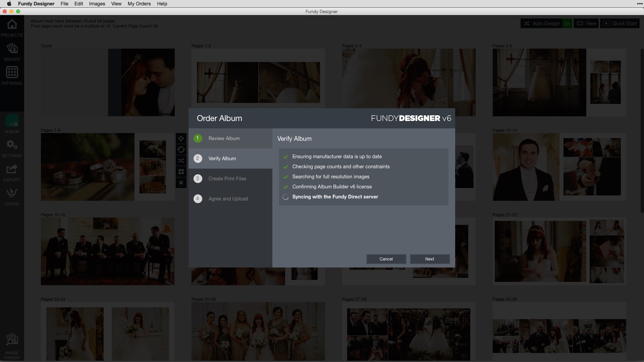Select the Pages 13-14 groom spread

(559, 167)
